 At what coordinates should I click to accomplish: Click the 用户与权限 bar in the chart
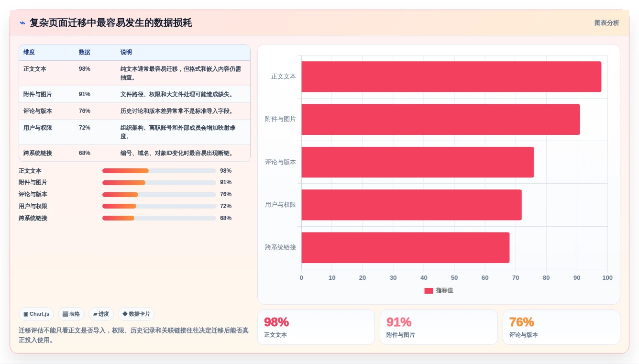click(x=411, y=205)
